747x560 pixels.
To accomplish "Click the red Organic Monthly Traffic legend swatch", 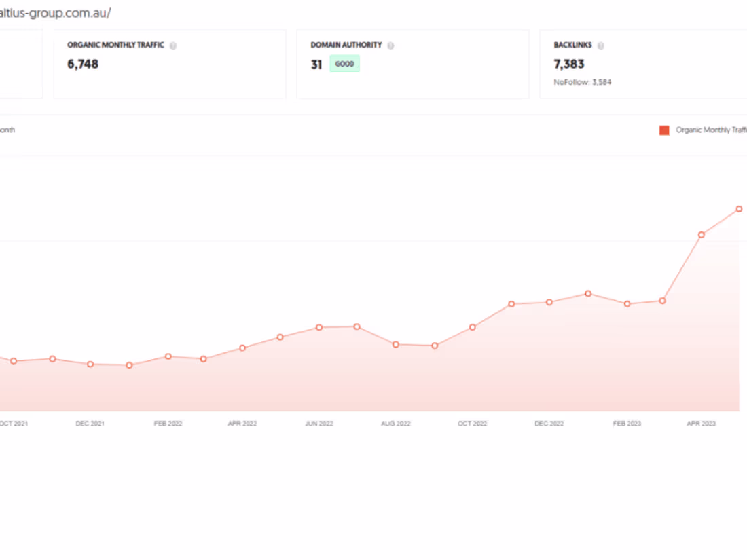I will coord(664,130).
